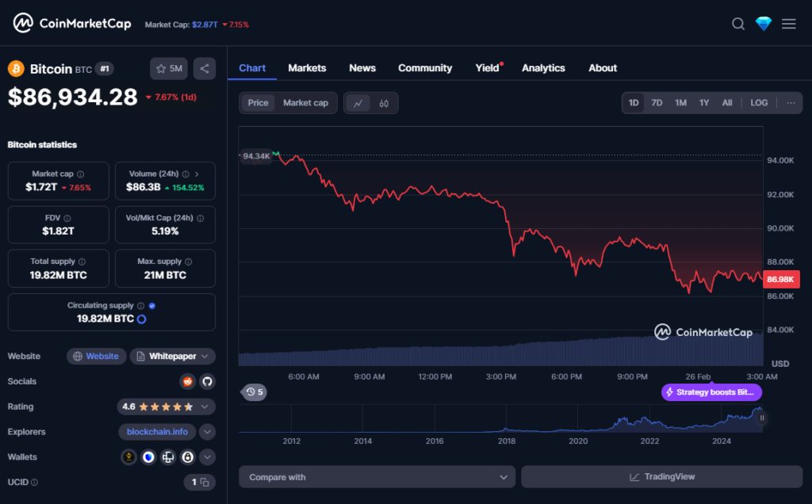The height and width of the screenshot is (504, 812).
Task: Click FDV info icon
Action: coord(67,219)
